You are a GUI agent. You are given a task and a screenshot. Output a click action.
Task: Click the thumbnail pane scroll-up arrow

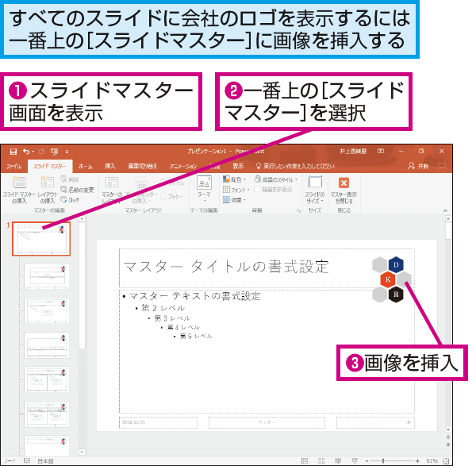[82, 219]
